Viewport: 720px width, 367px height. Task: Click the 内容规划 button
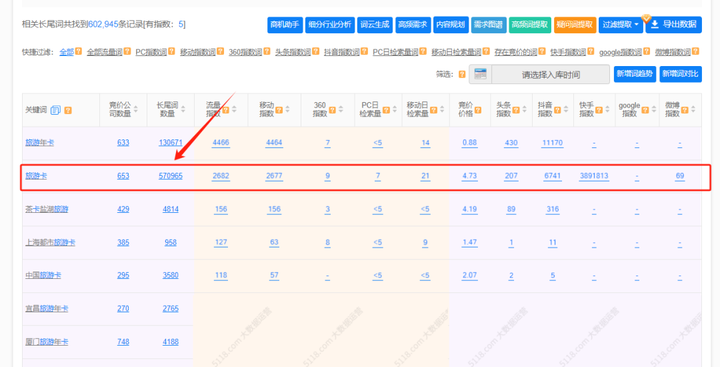point(450,25)
